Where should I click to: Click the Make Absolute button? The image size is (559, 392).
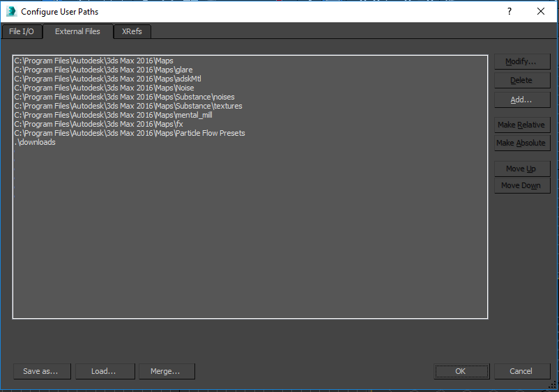522,143
